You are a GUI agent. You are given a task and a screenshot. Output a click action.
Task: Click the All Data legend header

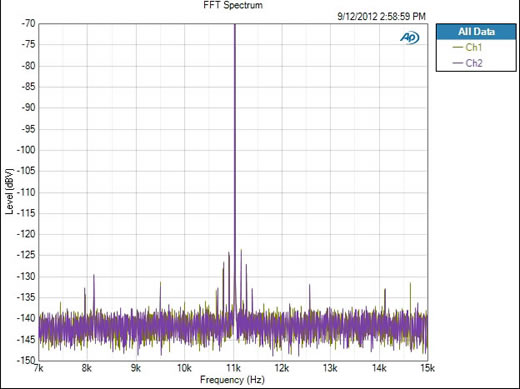click(x=476, y=32)
